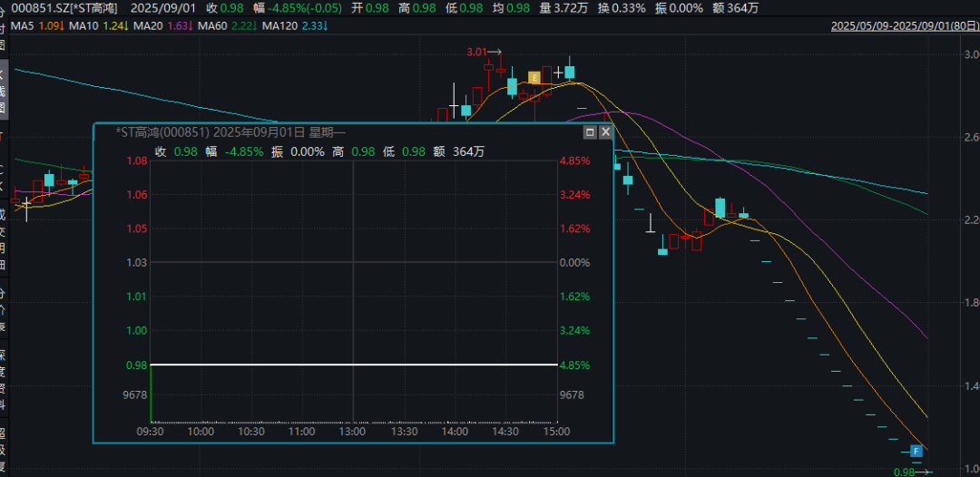Close the *ST高鸿 intraday popup
Image resolution: width=980 pixels, height=477 pixels.
(x=606, y=132)
